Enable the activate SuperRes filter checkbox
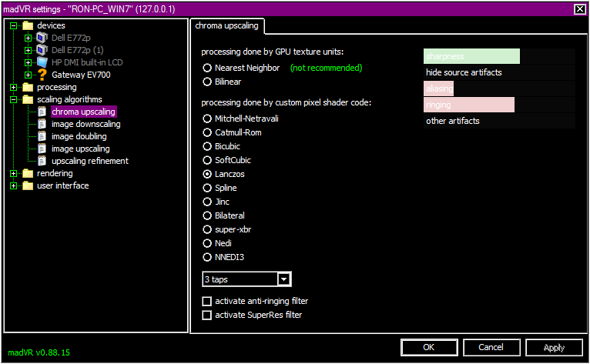Screen dimensions: 590x364 206,315
